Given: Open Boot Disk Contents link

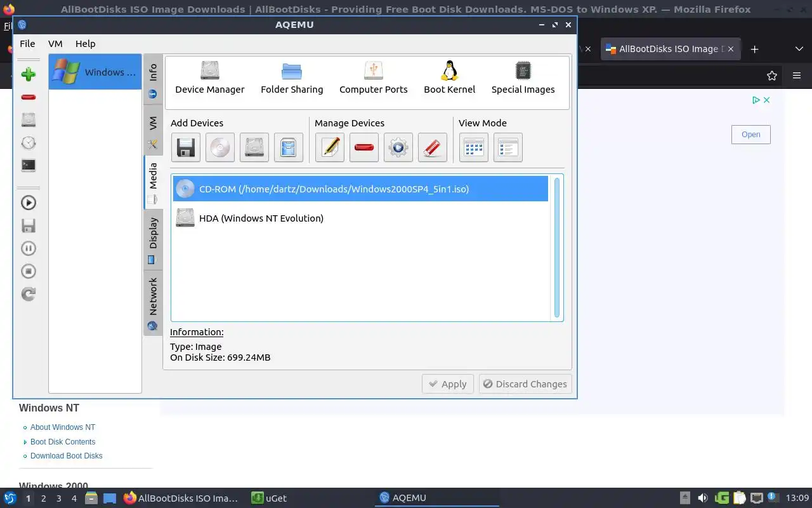Looking at the screenshot, I should click(63, 442).
